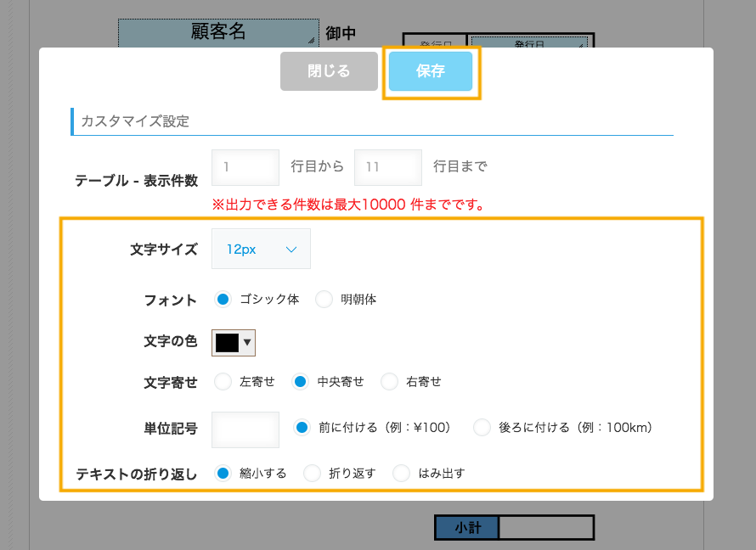Screen dimensions: 756x550
Task: Click the 小計 cell in the template
Action: 466,528
